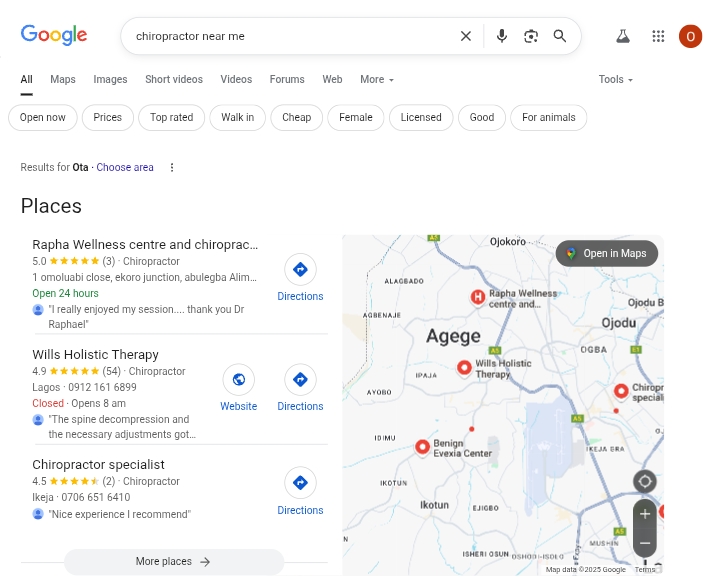Screen dimensions: 720x588
Task: Open the map in Google Maps
Action: 607,253
